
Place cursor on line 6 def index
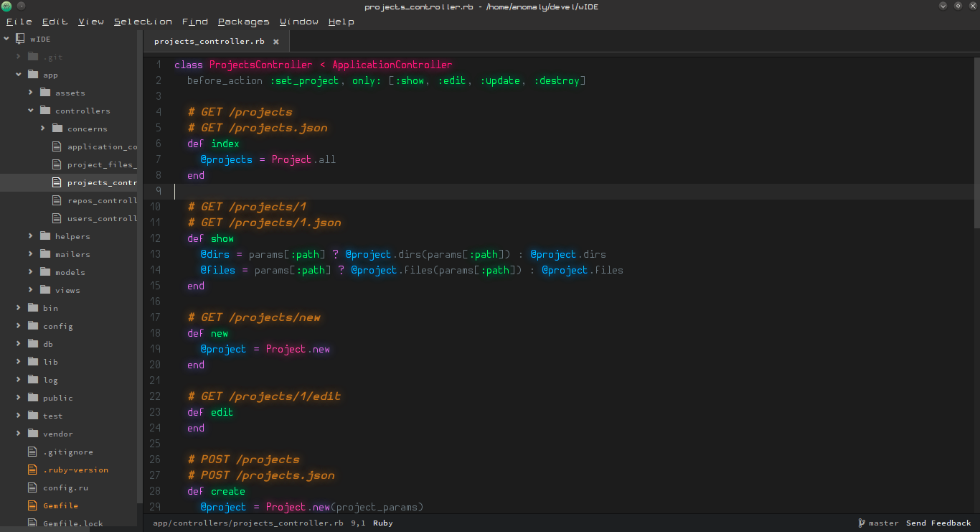click(x=213, y=144)
